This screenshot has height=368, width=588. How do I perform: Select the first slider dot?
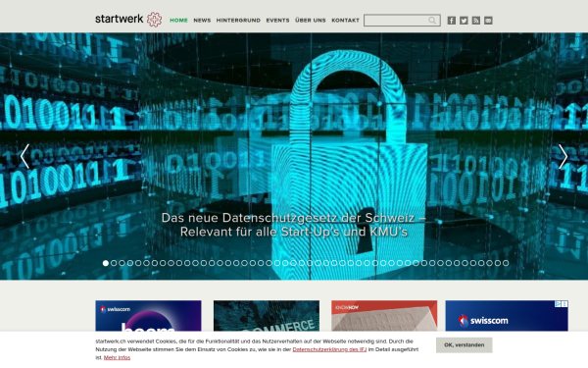click(x=106, y=263)
